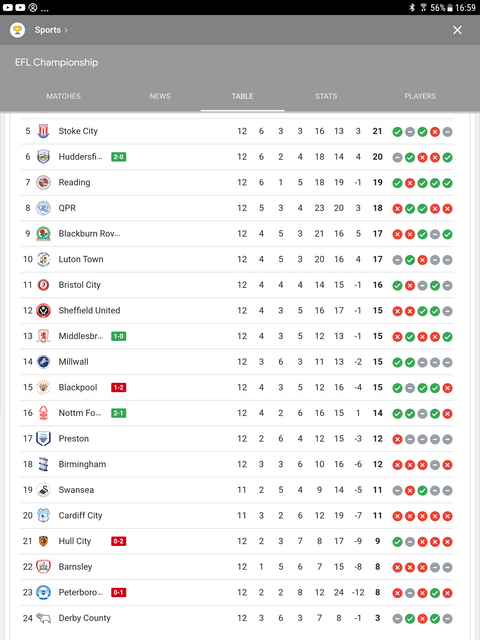Open the Bluetooth status icon
The width and height of the screenshot is (480, 640).
pyautogui.click(x=412, y=7)
